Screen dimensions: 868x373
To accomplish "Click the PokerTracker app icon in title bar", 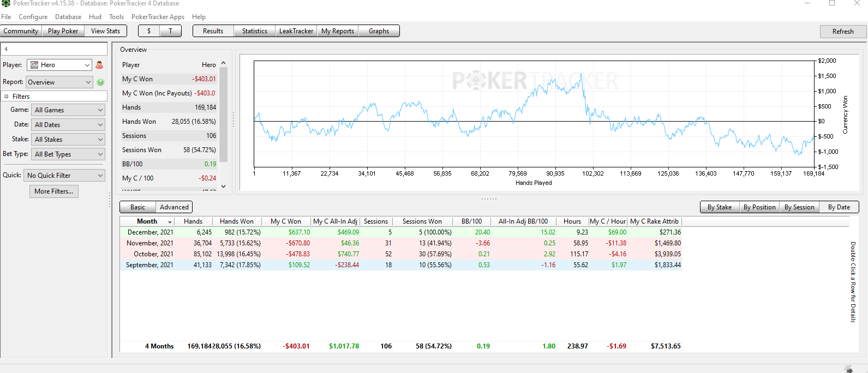I will click(x=6, y=3).
